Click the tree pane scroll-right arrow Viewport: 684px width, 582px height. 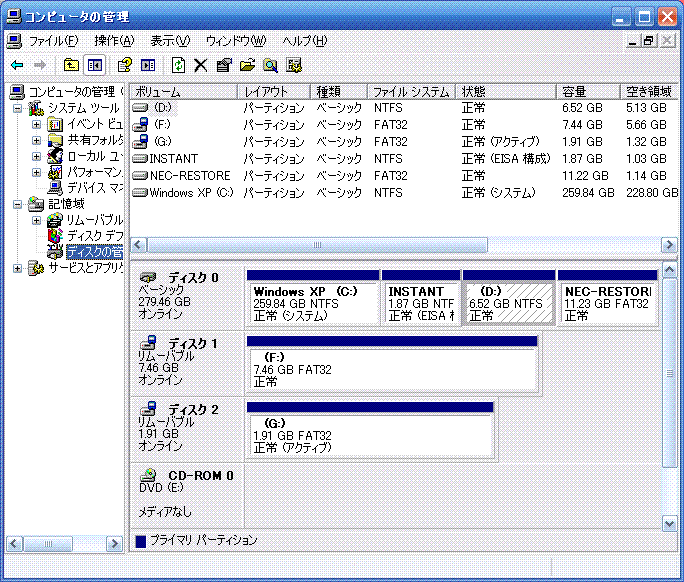(114, 544)
